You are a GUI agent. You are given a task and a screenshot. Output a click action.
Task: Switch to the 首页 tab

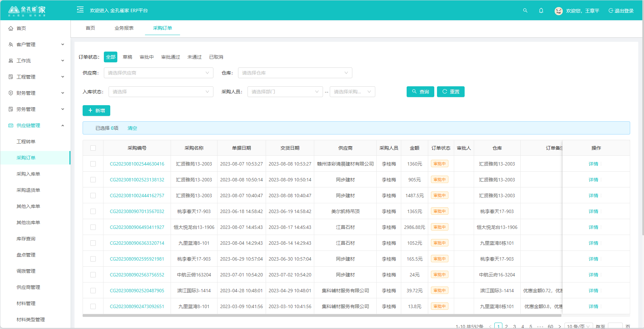coord(90,28)
